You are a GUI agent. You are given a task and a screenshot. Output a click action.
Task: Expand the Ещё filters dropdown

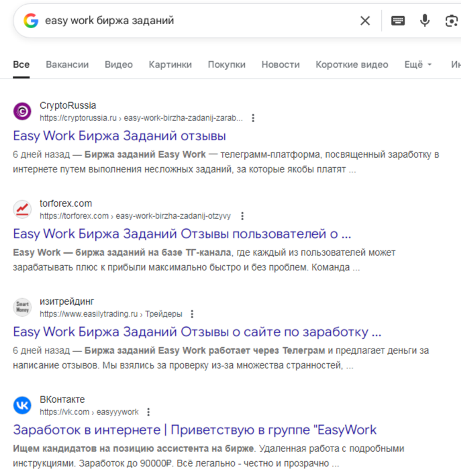click(x=418, y=64)
